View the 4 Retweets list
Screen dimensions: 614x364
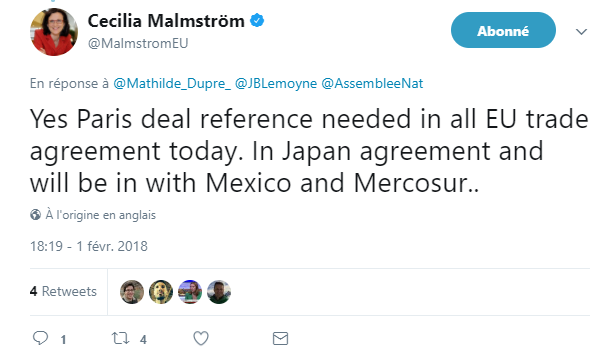[x=63, y=291]
